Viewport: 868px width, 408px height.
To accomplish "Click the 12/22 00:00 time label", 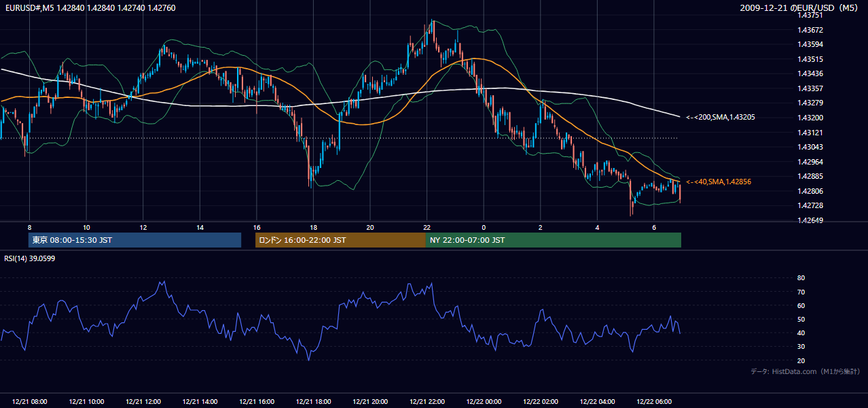I will [484, 402].
